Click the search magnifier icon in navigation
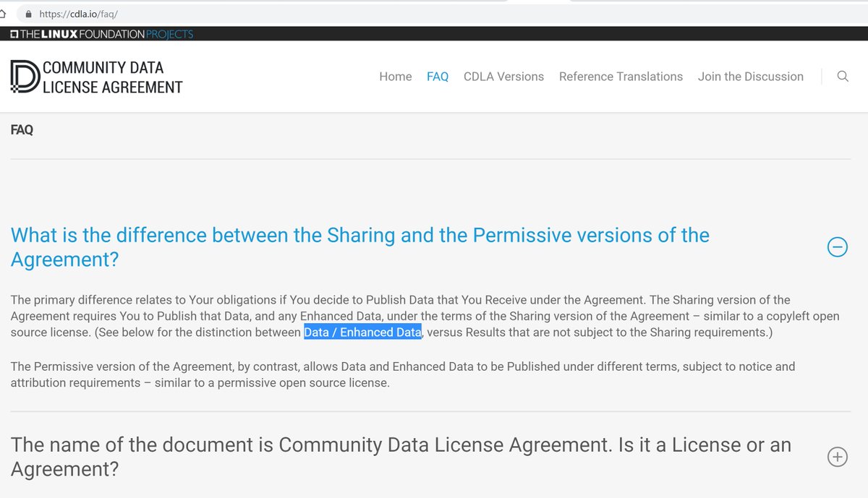The height and width of the screenshot is (498, 868). click(x=843, y=76)
